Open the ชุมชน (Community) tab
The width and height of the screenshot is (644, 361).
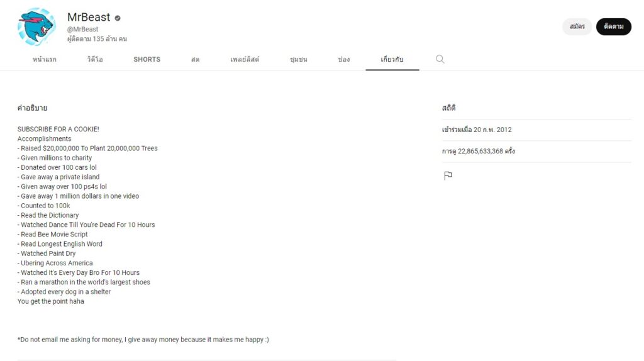click(298, 60)
